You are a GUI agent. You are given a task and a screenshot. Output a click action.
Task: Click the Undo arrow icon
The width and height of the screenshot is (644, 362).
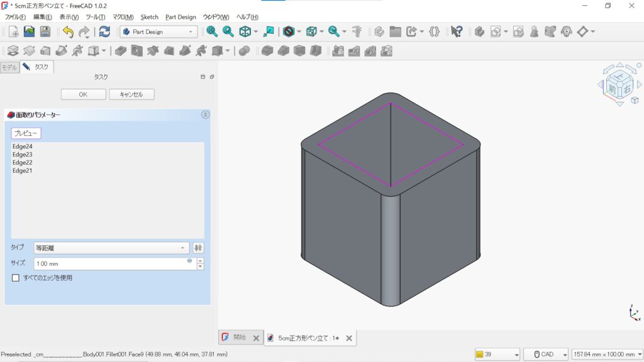pyautogui.click(x=68, y=31)
